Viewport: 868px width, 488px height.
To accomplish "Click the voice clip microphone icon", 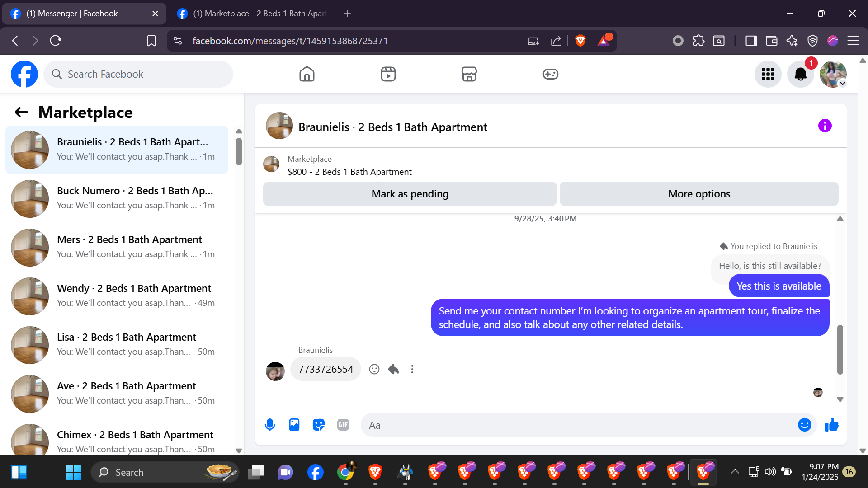I will click(x=270, y=425).
